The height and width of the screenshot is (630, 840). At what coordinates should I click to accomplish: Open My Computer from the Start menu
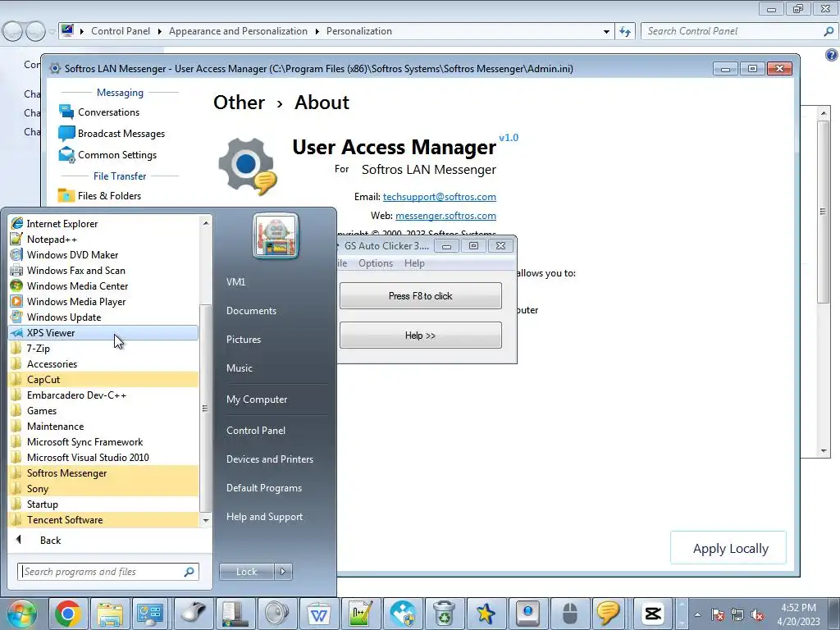tap(257, 399)
